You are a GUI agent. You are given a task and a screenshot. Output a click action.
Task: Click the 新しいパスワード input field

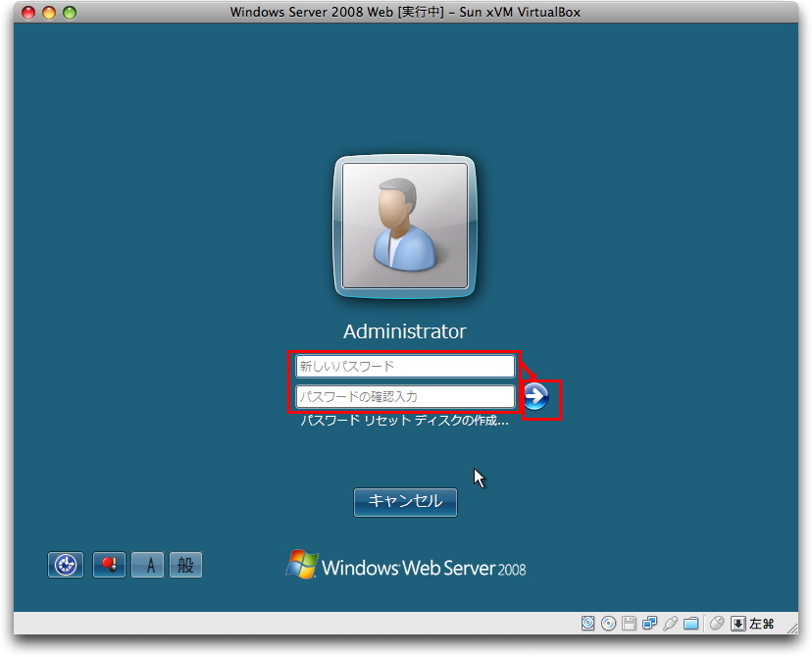tap(405, 366)
